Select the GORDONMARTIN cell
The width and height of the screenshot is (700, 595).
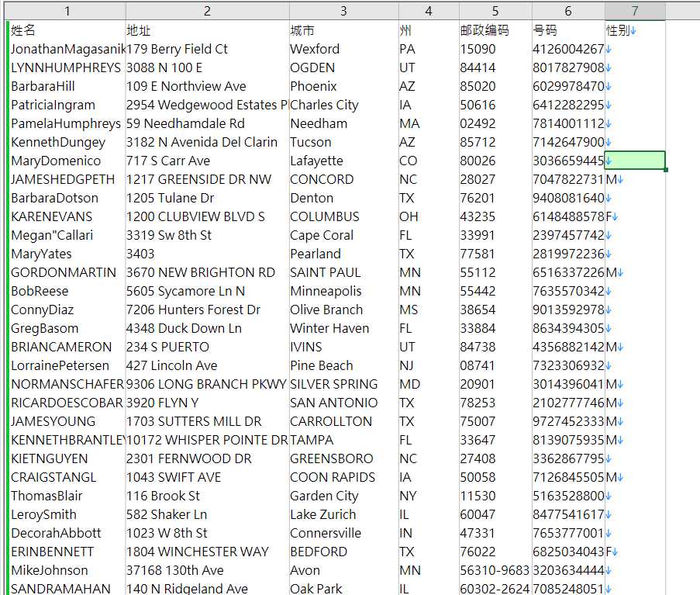point(67,272)
